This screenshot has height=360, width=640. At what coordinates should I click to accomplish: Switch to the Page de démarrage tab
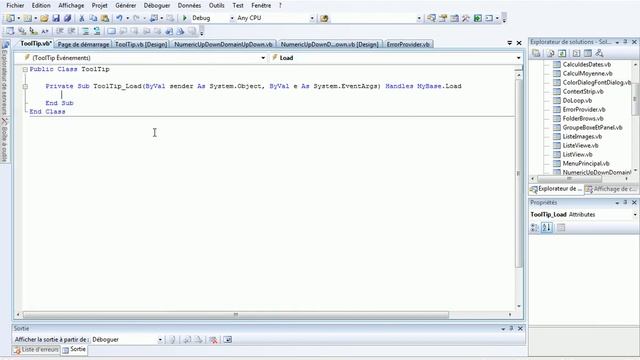pyautogui.click(x=83, y=44)
